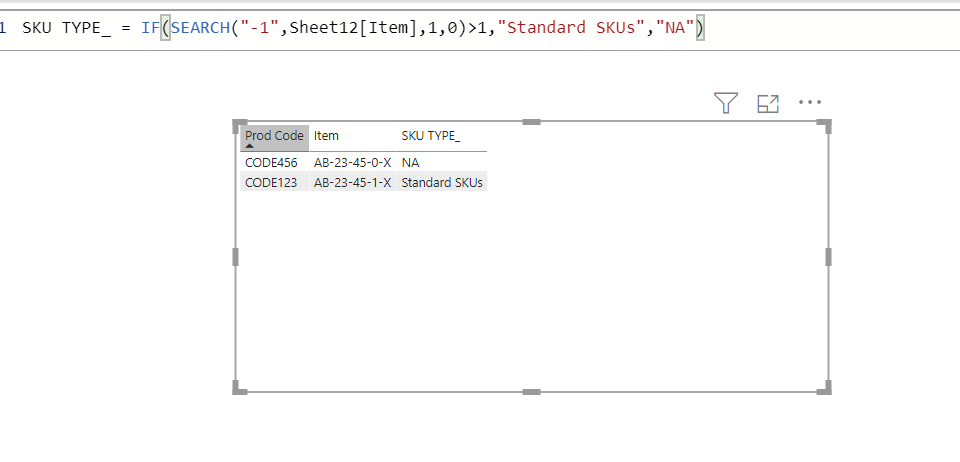Grab the top-center visual resize handle
Screen dimensions: 960x462
531,122
